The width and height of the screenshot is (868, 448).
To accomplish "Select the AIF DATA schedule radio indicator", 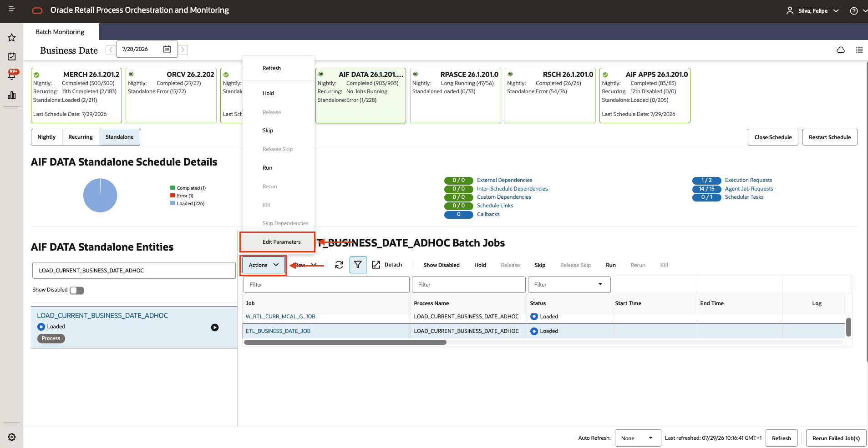I will 320,74.
